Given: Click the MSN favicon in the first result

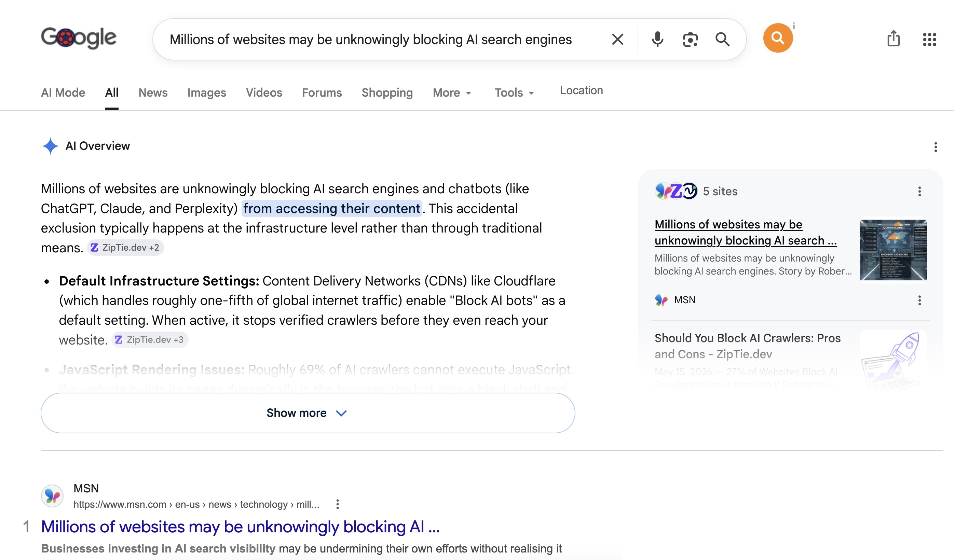Looking at the screenshot, I should pyautogui.click(x=52, y=496).
